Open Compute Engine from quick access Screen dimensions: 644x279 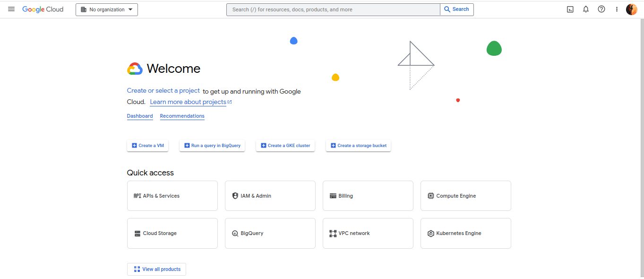pyautogui.click(x=465, y=195)
